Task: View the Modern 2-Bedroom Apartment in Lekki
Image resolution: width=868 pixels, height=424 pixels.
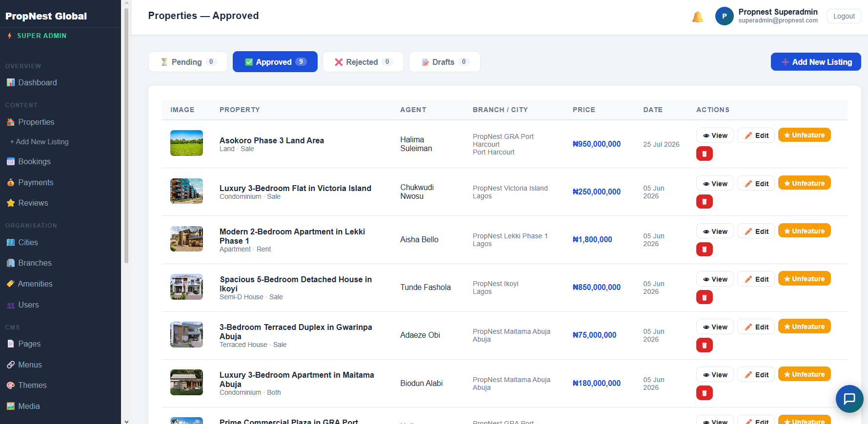Action: pyautogui.click(x=715, y=231)
